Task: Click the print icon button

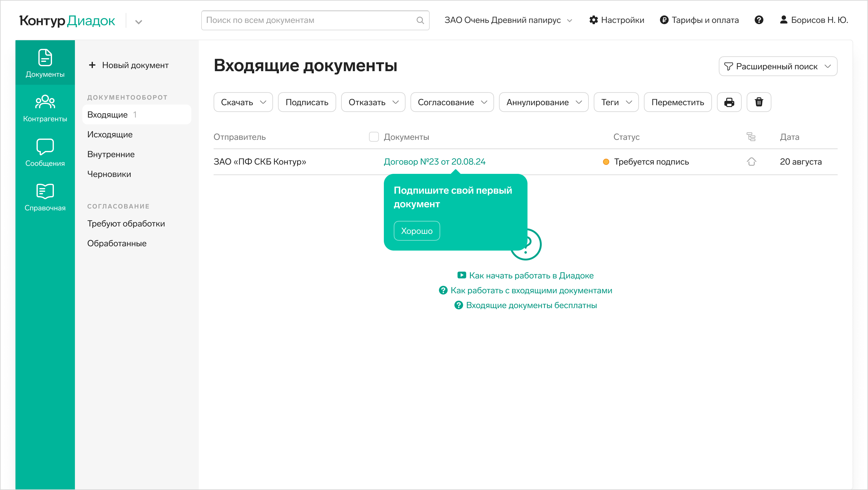Action: coord(729,102)
